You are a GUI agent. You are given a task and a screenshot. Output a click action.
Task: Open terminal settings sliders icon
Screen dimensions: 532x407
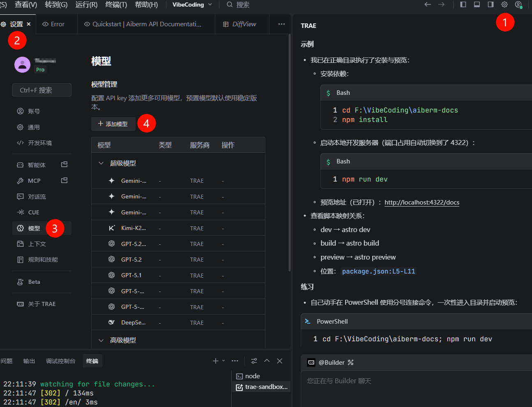254,361
